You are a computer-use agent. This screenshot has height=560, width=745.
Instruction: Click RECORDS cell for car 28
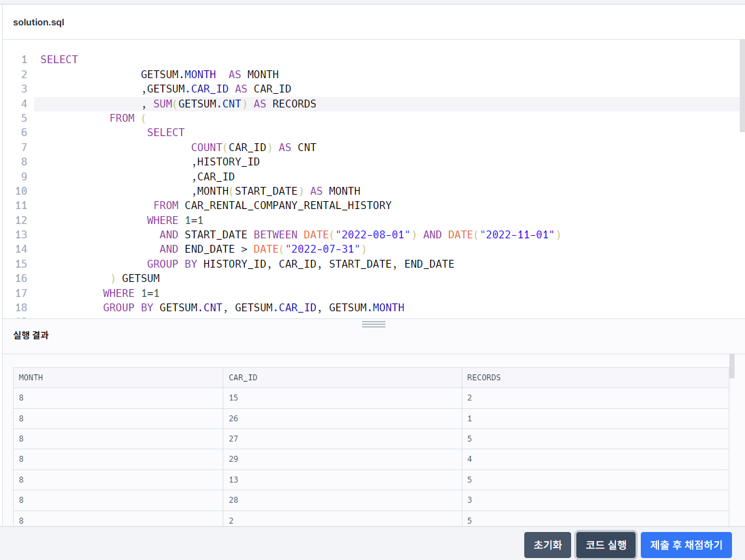click(595, 500)
